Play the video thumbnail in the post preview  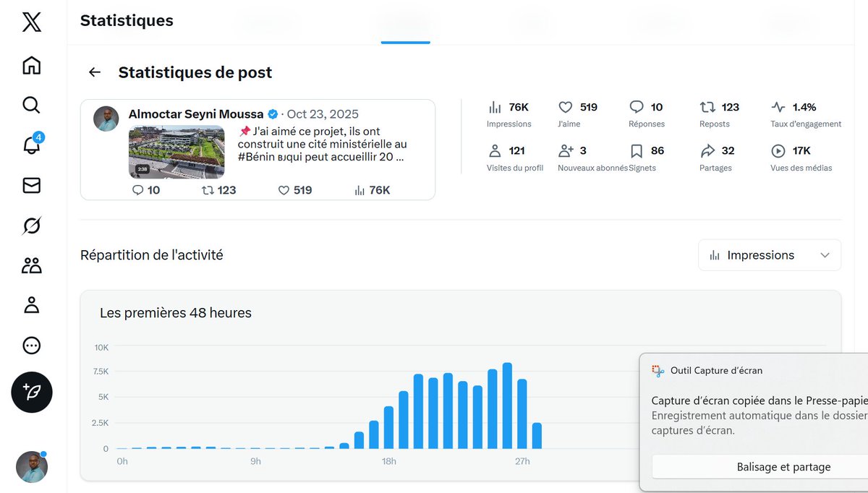[x=176, y=152]
